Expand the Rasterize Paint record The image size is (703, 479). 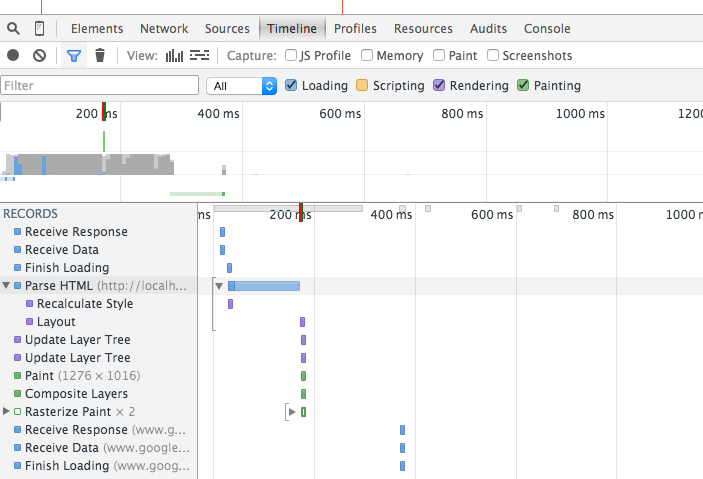coord(7,411)
